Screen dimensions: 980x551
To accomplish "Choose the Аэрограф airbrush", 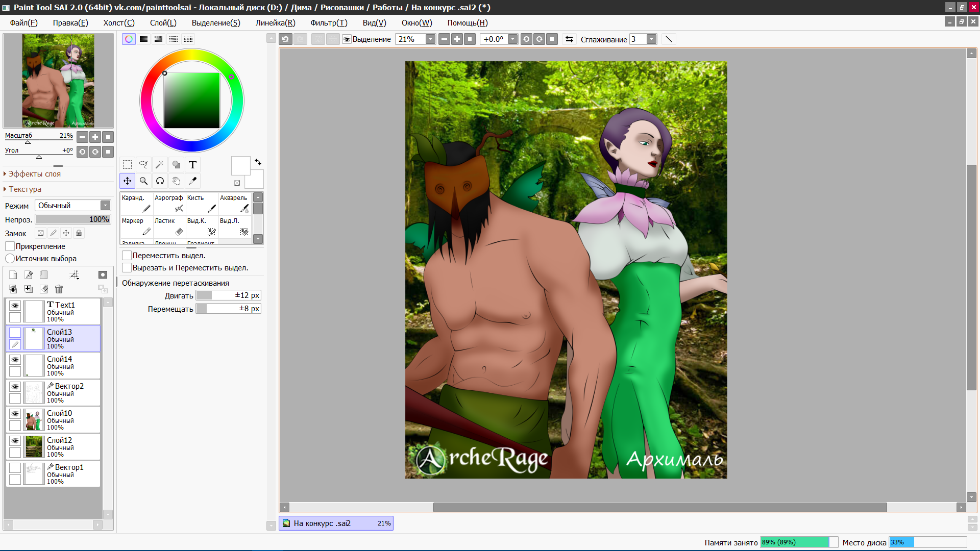I will (x=169, y=204).
